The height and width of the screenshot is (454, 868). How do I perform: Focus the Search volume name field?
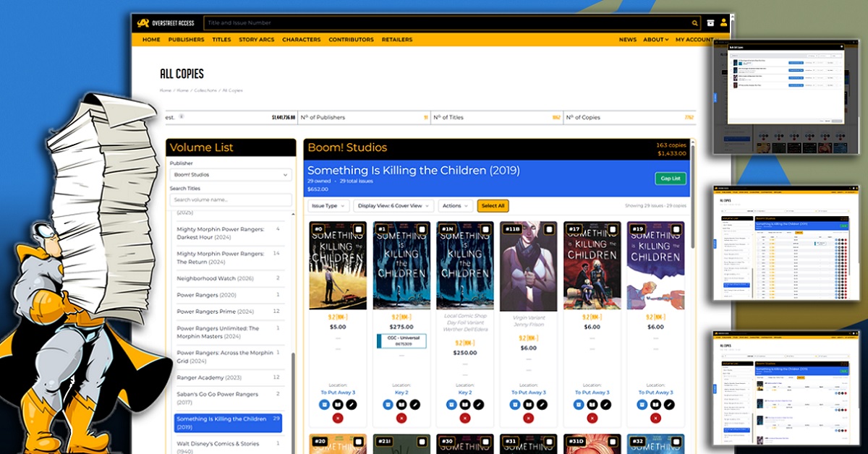click(x=231, y=200)
